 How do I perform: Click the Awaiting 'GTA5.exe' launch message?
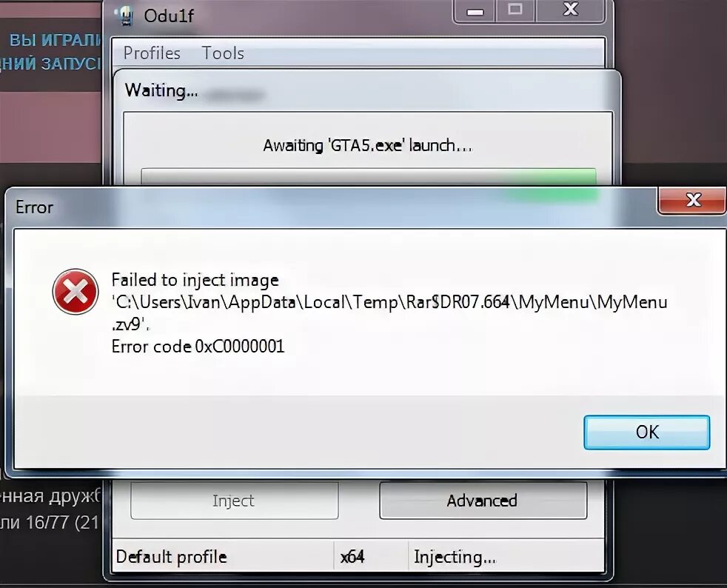368,146
